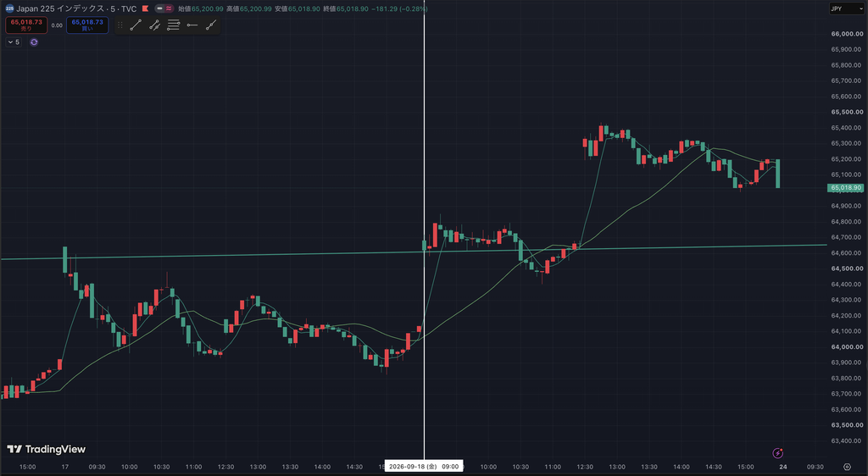Click the red flag next to TVC
868x476 pixels.
point(145,8)
